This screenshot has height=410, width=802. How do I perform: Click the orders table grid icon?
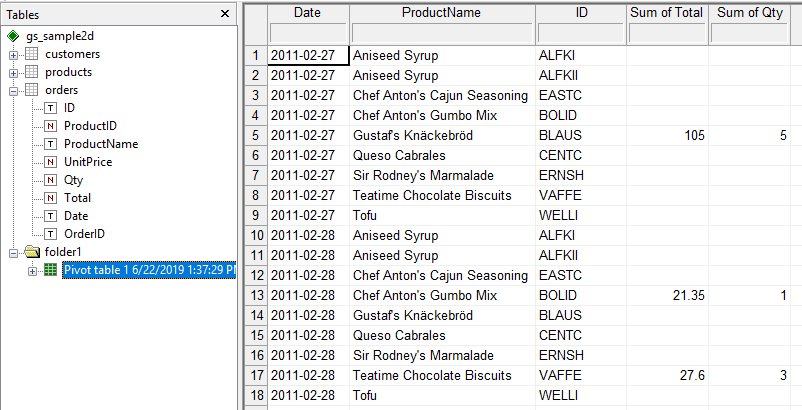coord(31,90)
